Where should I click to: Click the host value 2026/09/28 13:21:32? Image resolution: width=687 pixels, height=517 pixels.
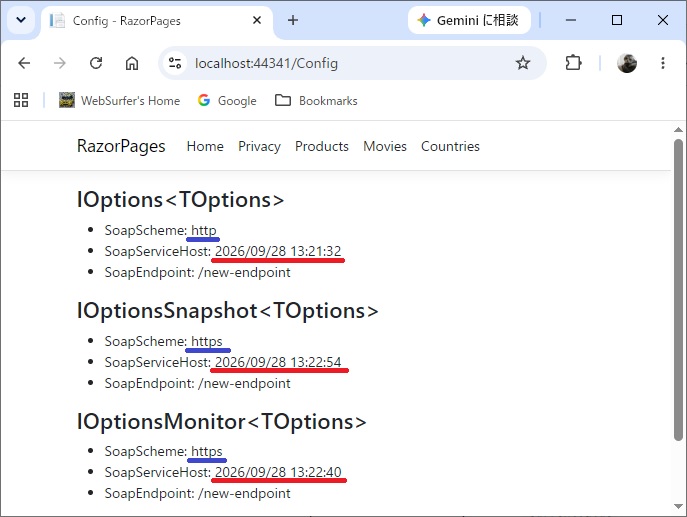278,251
